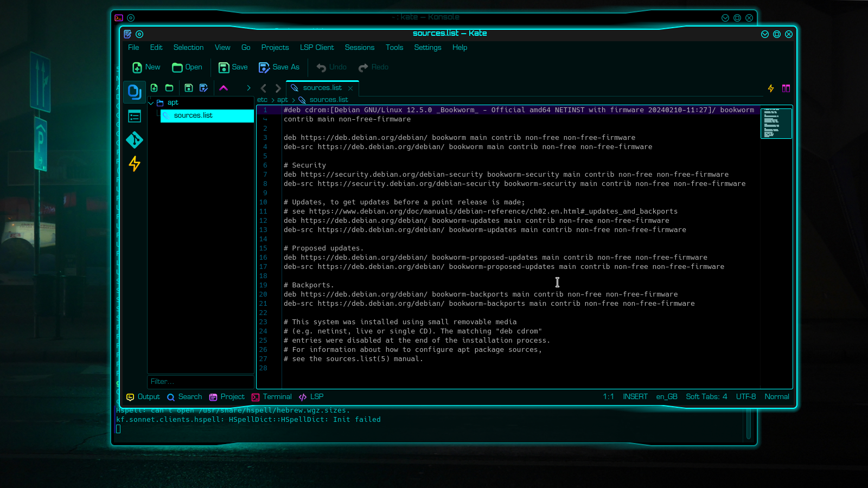Open Soft Tabs: 4 indentation selector
The image size is (868, 488).
tap(706, 397)
